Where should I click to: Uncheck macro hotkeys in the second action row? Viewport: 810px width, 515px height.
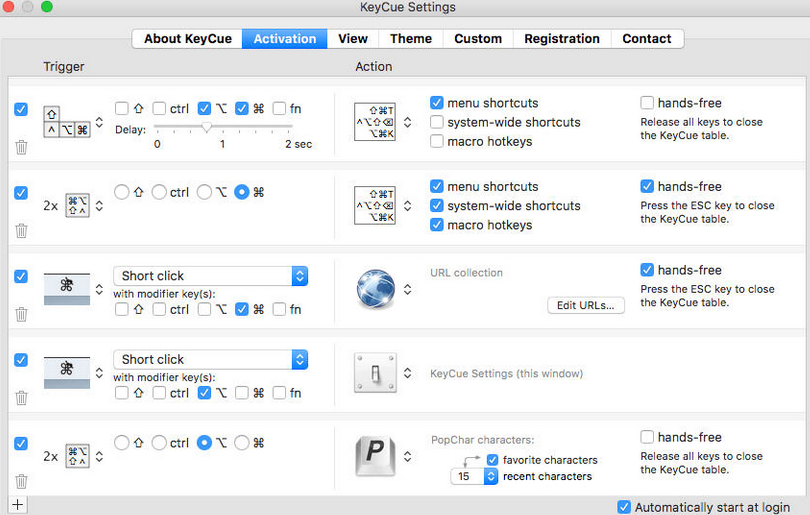tap(437, 225)
